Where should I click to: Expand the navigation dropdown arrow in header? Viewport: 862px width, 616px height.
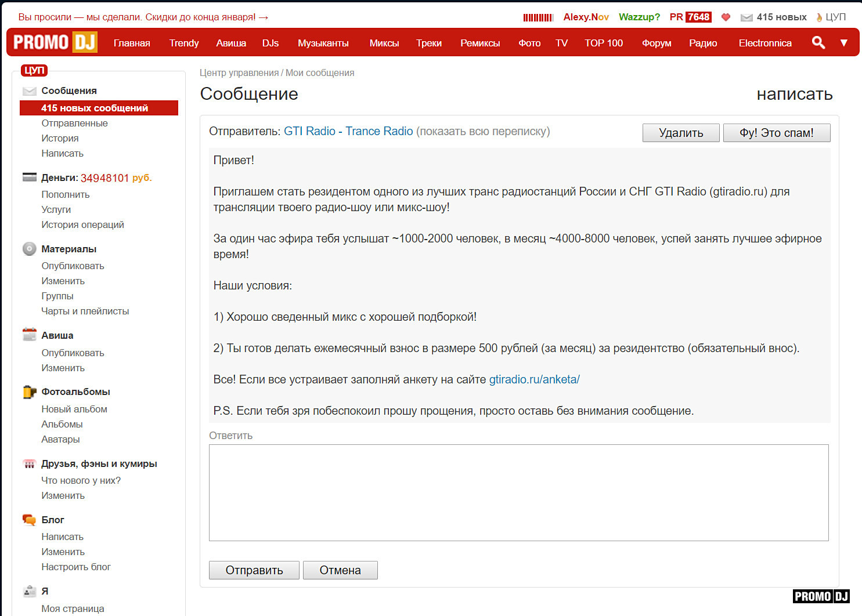(x=843, y=42)
